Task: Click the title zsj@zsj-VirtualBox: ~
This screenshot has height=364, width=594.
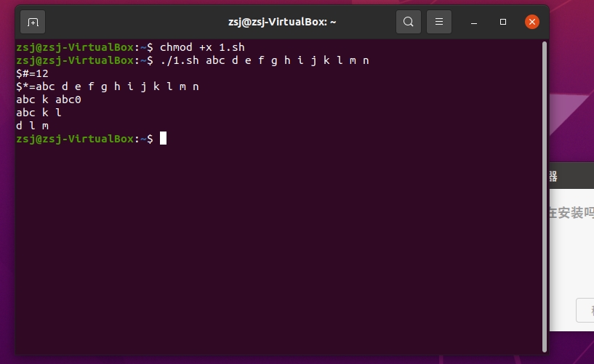Action: click(282, 22)
